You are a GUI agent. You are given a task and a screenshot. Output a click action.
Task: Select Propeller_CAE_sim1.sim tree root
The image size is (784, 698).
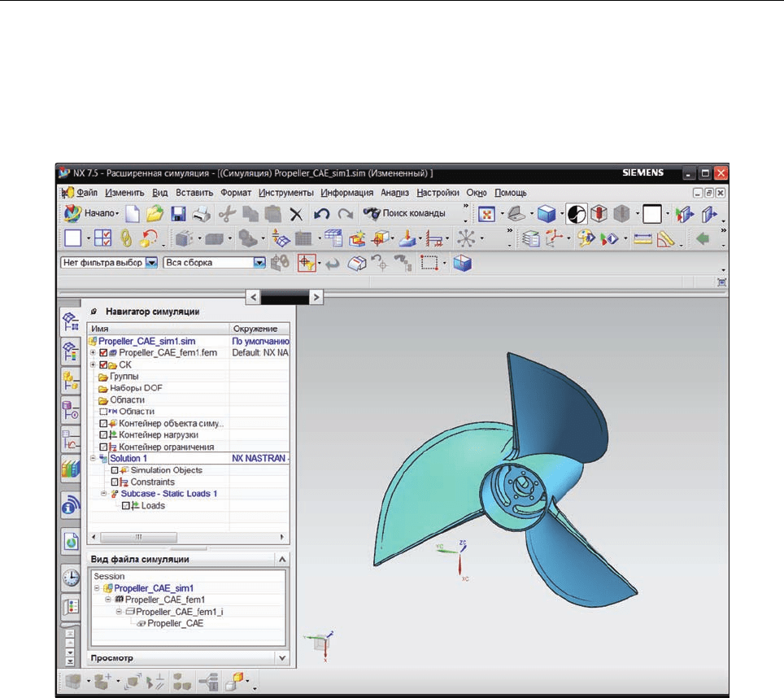tap(146, 341)
